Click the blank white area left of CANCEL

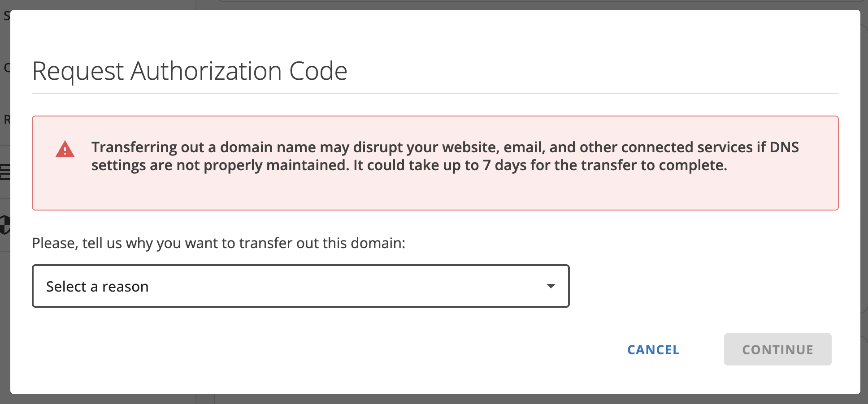359,349
